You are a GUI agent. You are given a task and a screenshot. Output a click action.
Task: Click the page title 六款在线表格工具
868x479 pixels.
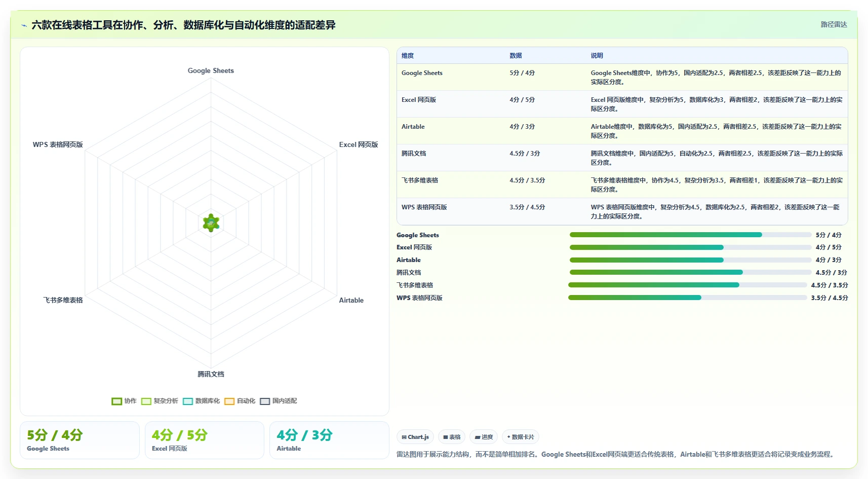click(x=183, y=25)
